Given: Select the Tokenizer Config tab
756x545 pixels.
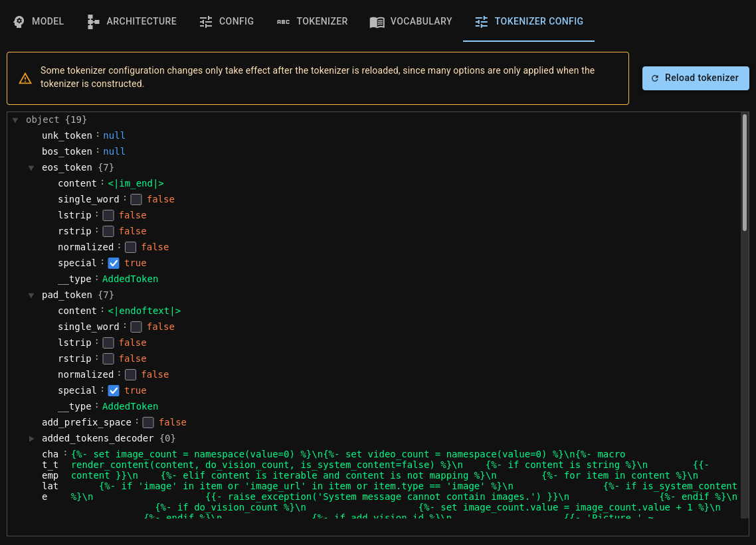Looking at the screenshot, I should 528,21.
